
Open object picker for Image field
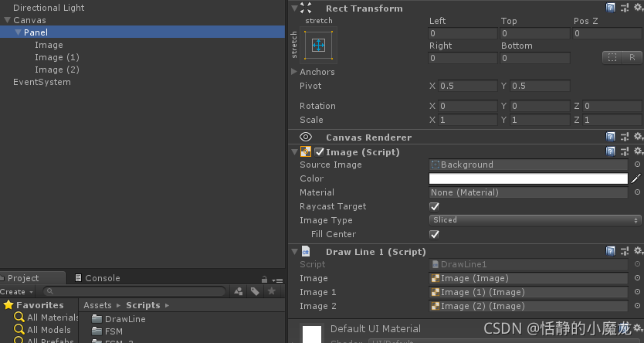click(x=637, y=278)
